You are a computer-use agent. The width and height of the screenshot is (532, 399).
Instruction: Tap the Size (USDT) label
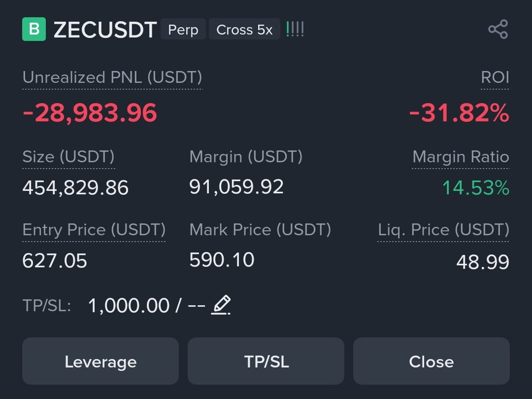coord(68,157)
